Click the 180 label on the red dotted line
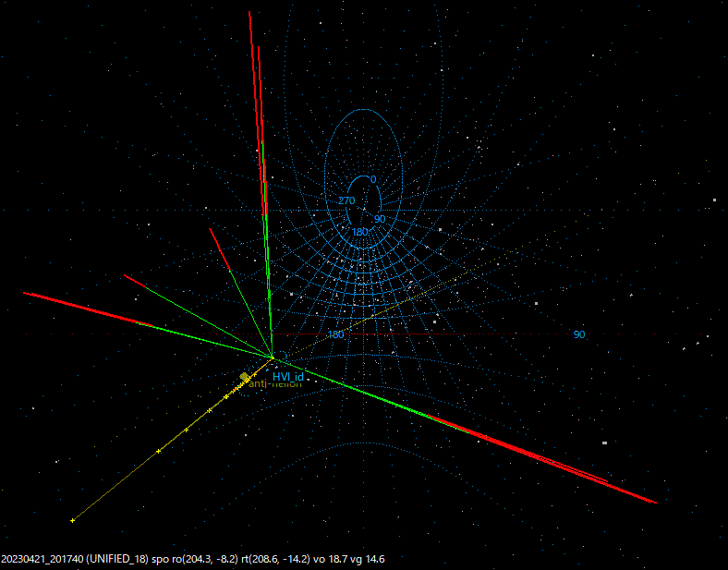Screen dimensions: 728x570 [x=335, y=334]
